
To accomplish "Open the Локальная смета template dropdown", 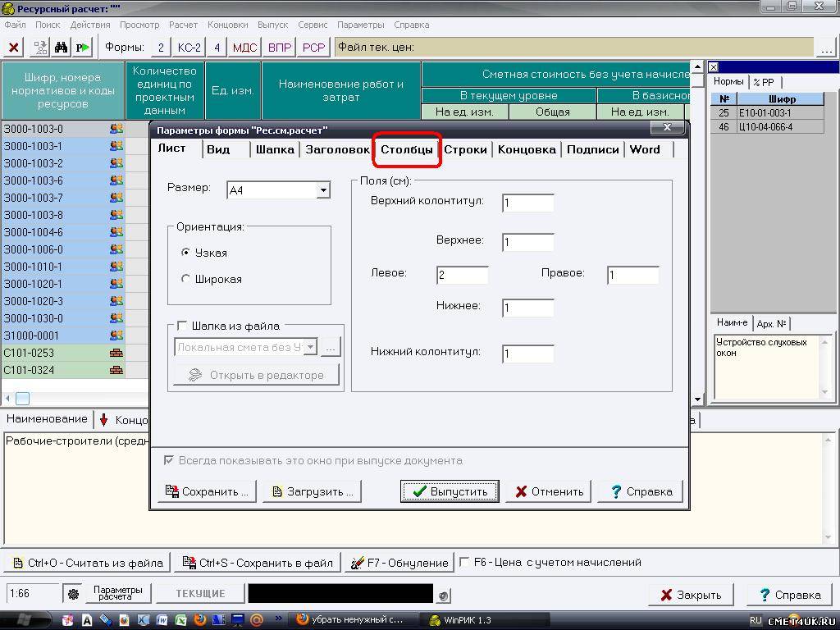I will [x=311, y=347].
